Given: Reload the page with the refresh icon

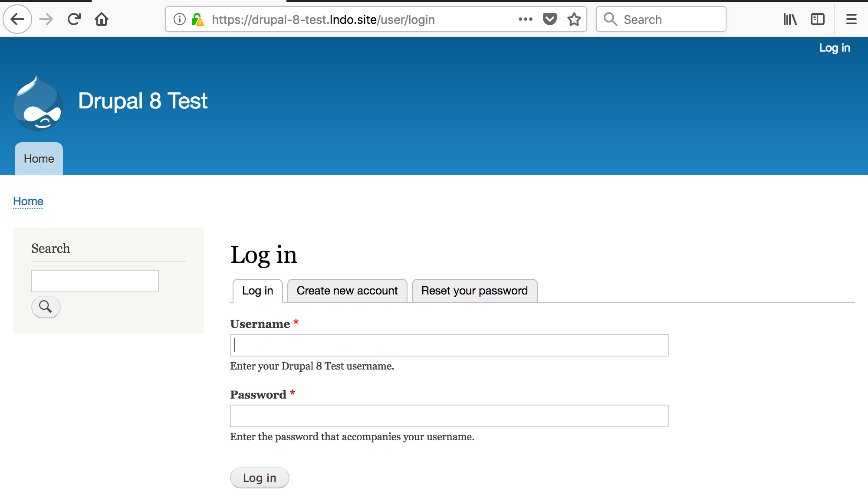Looking at the screenshot, I should point(74,19).
